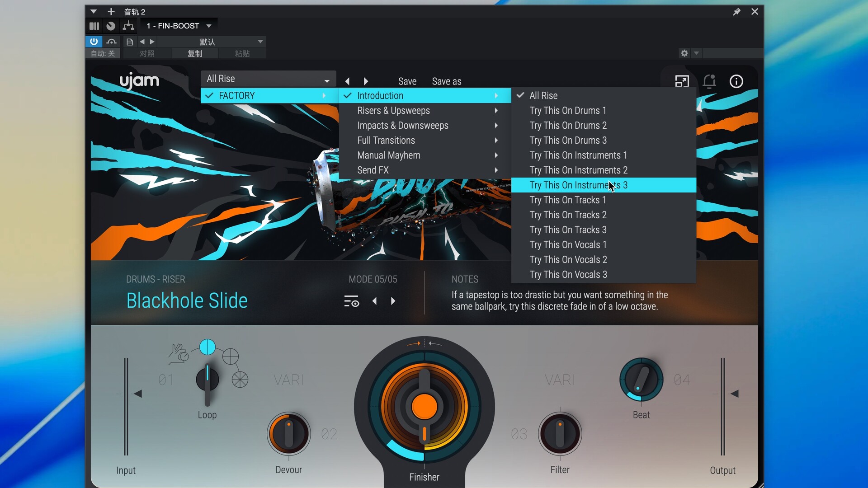Screen dimensions: 868x488
Task: Click the pin window icon
Action: (736, 12)
